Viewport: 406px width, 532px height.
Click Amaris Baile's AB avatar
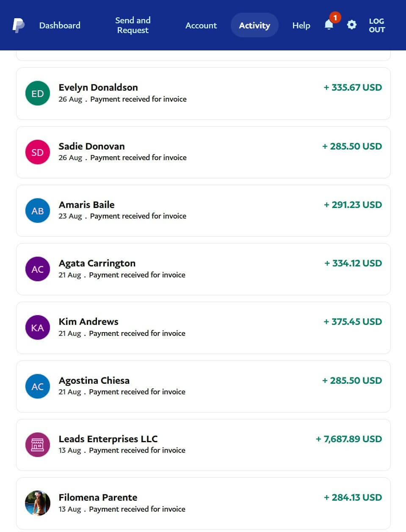[38, 211]
